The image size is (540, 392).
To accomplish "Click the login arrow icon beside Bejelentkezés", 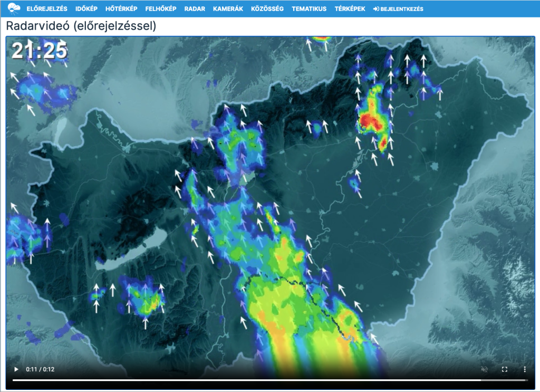I will pos(376,9).
